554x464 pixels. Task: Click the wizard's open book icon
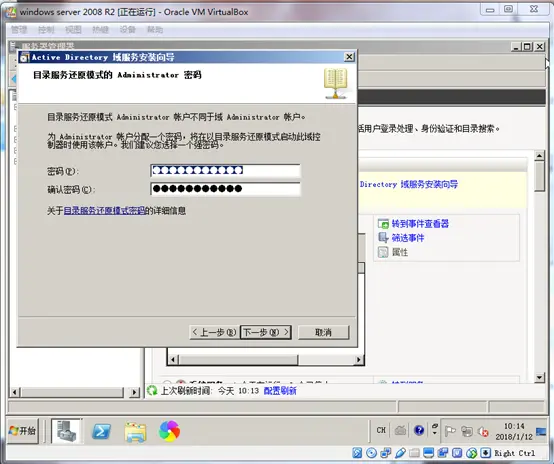coord(335,83)
